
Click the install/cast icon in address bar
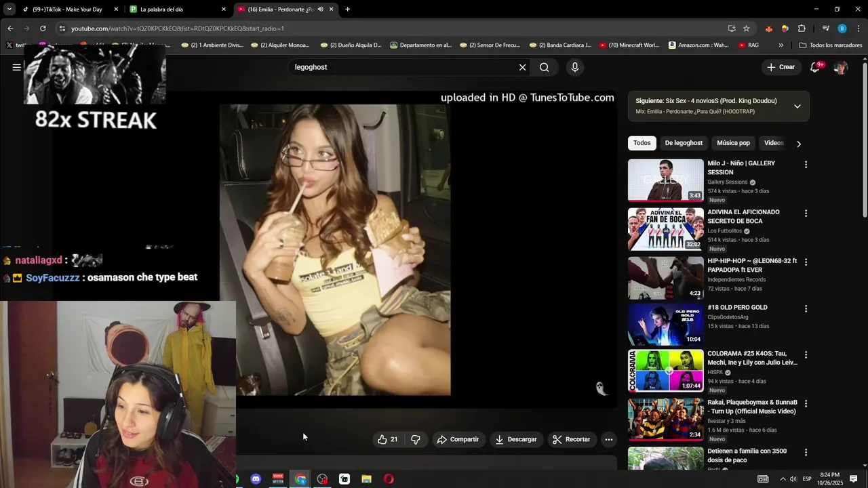(732, 28)
